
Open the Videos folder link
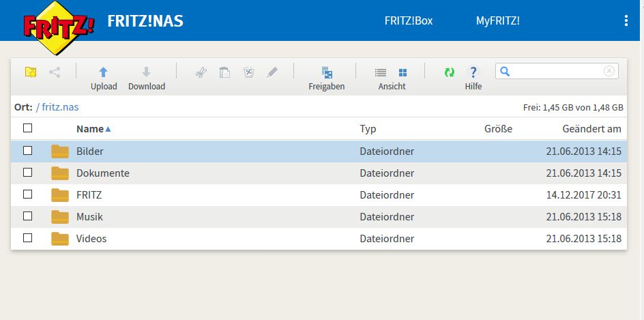point(91,238)
